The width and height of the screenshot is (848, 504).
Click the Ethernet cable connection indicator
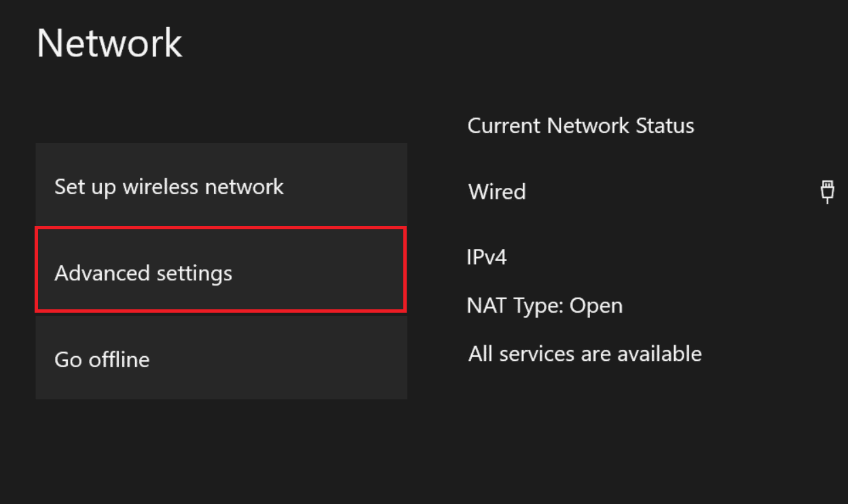tap(828, 191)
